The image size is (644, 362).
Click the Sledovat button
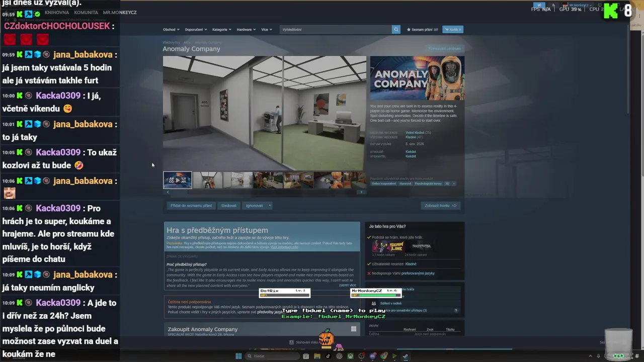point(228,205)
